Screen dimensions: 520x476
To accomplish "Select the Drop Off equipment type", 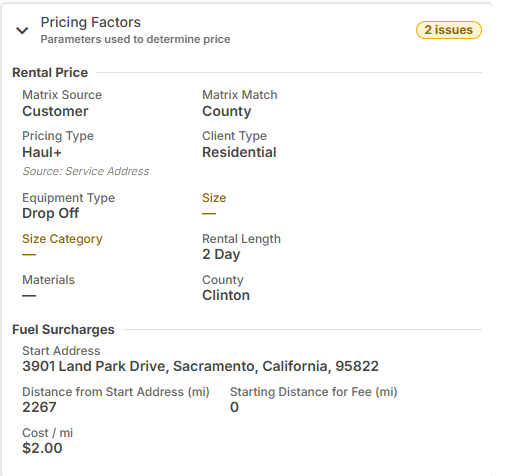I will (51, 213).
